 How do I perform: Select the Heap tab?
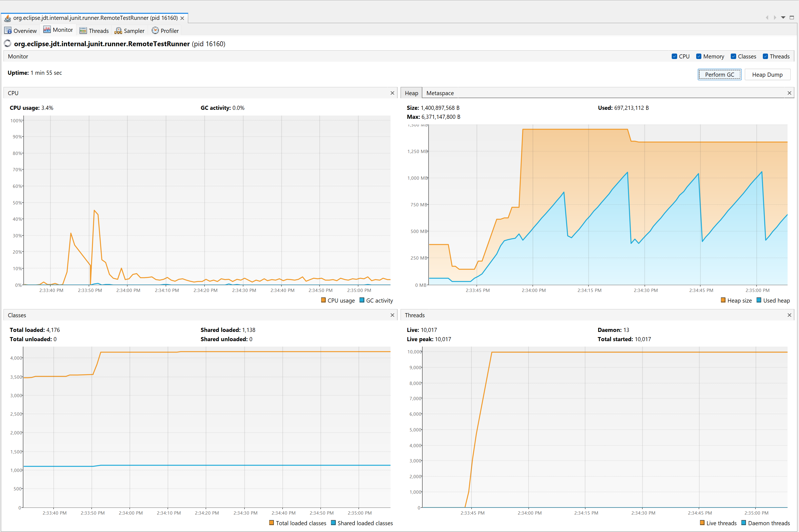411,93
